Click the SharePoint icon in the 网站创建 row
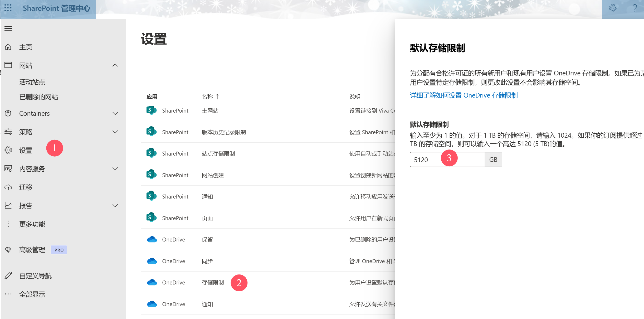This screenshot has width=644, height=319. point(152,175)
